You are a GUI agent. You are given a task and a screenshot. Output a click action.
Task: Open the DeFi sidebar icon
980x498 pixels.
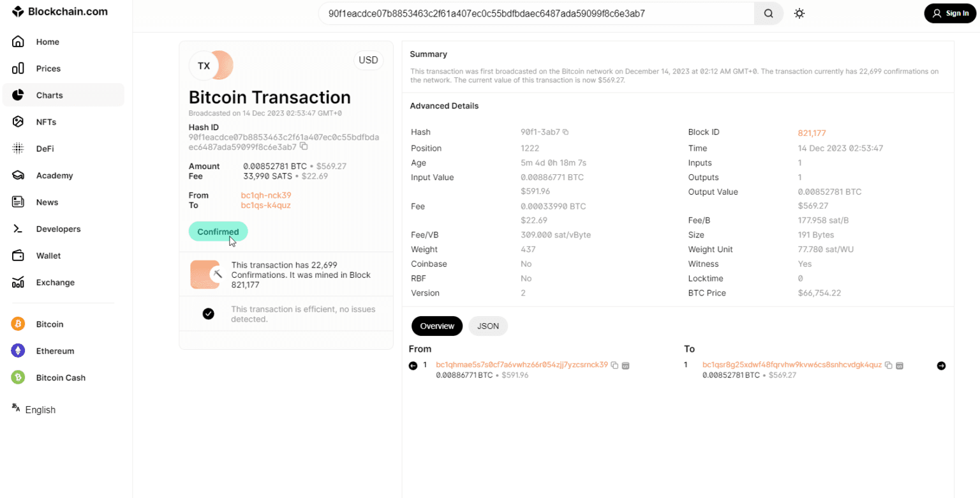click(18, 149)
